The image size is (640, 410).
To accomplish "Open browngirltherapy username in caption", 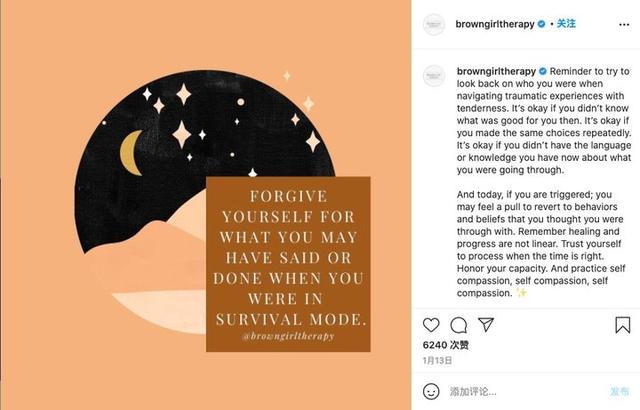I will pyautogui.click(x=496, y=71).
